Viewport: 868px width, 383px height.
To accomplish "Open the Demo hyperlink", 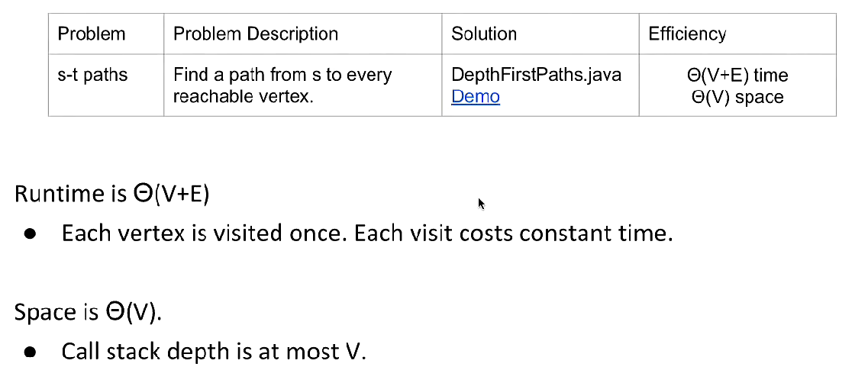I will [x=475, y=97].
